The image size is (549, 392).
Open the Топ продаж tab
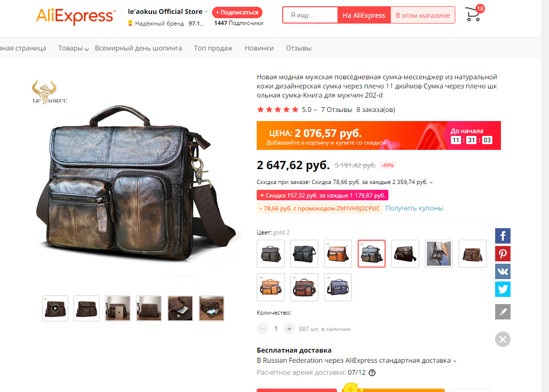coord(213,49)
